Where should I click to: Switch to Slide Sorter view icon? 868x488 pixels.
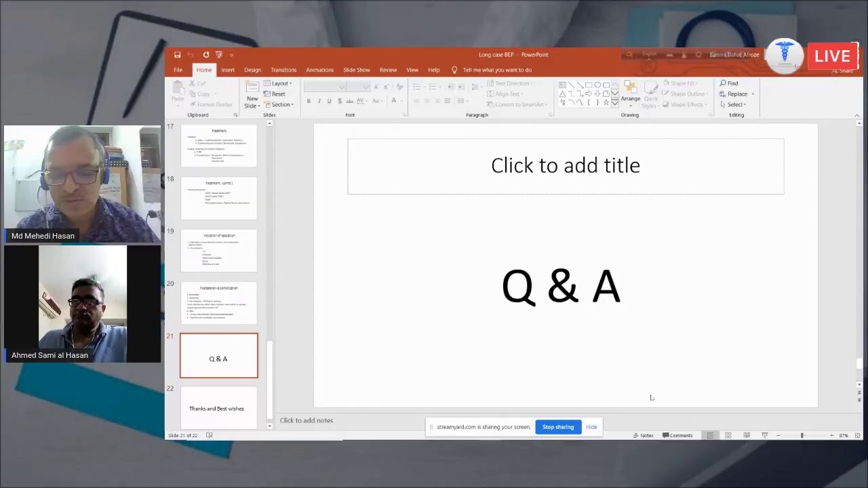[x=728, y=436]
